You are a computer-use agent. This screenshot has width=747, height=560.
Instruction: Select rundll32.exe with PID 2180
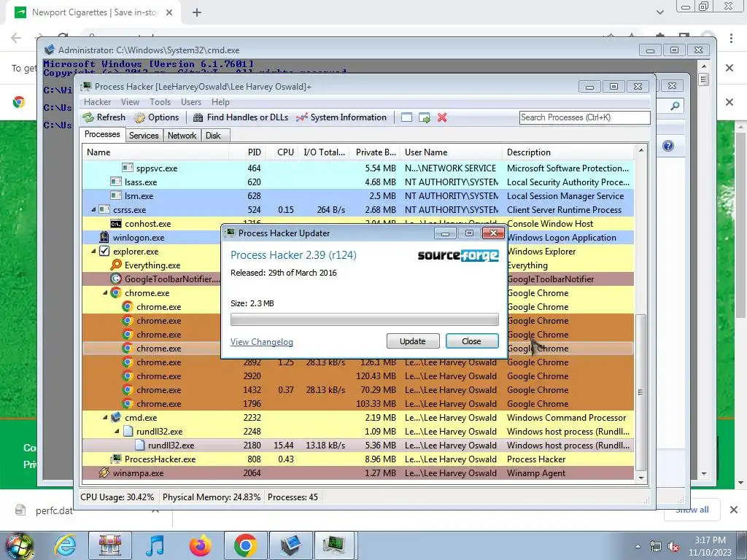point(357,446)
